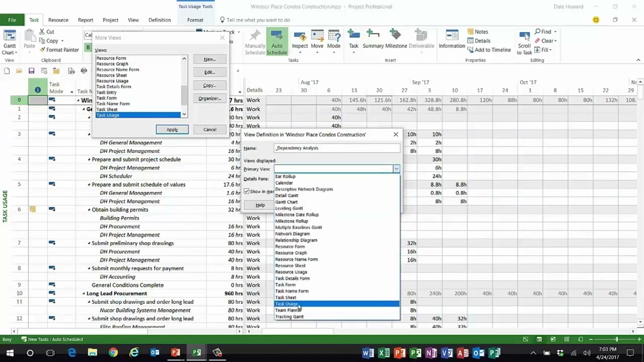Expand the Copy dropdown arrow
Image resolution: width=644 pixels, height=362 pixels.
point(62,41)
